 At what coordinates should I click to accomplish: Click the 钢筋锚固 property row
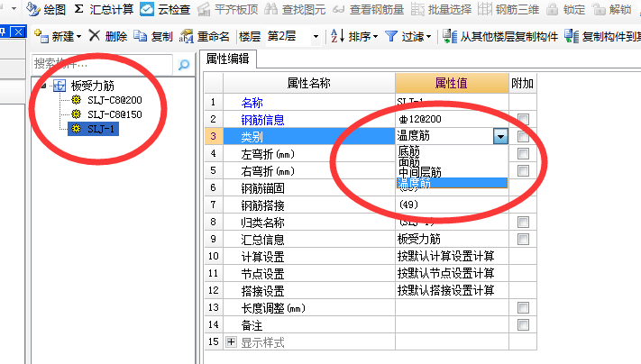tap(309, 188)
